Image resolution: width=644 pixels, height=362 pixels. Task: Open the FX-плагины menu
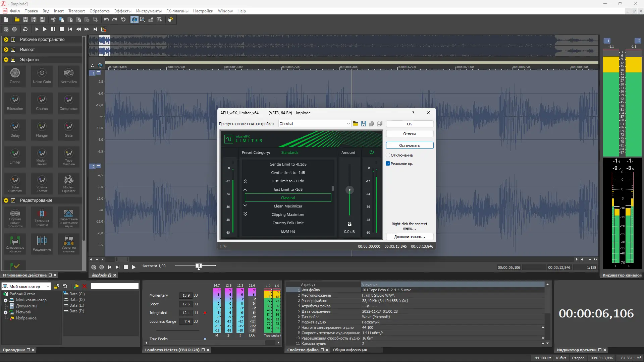point(177,11)
